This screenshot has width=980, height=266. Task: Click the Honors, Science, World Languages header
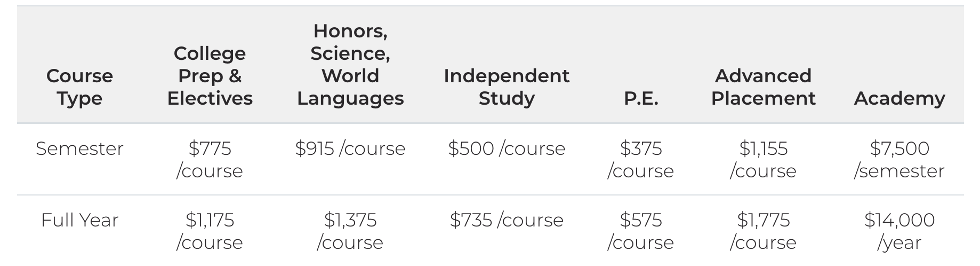tap(350, 65)
